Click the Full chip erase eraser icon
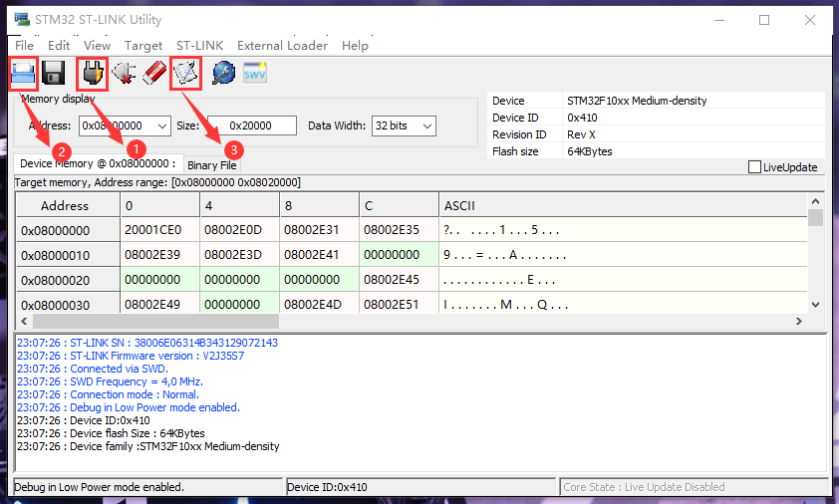The height and width of the screenshot is (504, 839). point(154,73)
